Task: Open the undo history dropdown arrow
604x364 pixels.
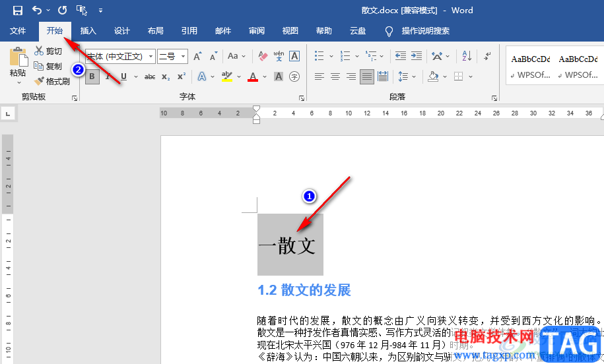Action: (x=48, y=11)
